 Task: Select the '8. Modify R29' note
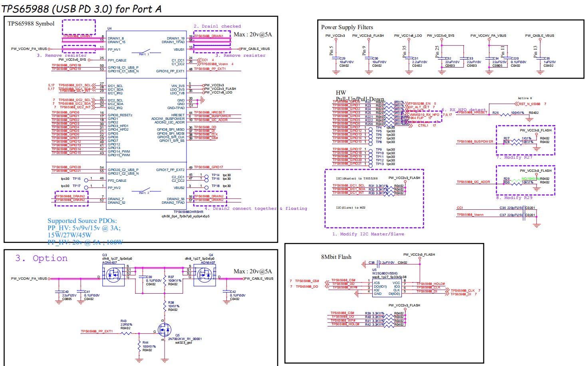514,198
